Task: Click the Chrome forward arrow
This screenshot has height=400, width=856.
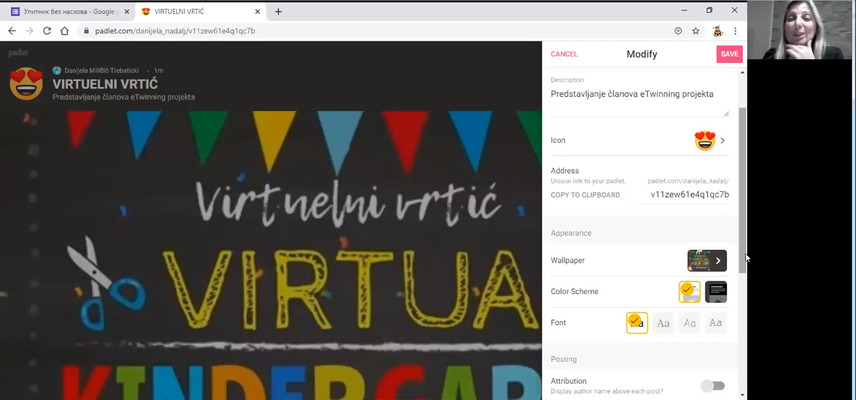Action: tap(29, 31)
